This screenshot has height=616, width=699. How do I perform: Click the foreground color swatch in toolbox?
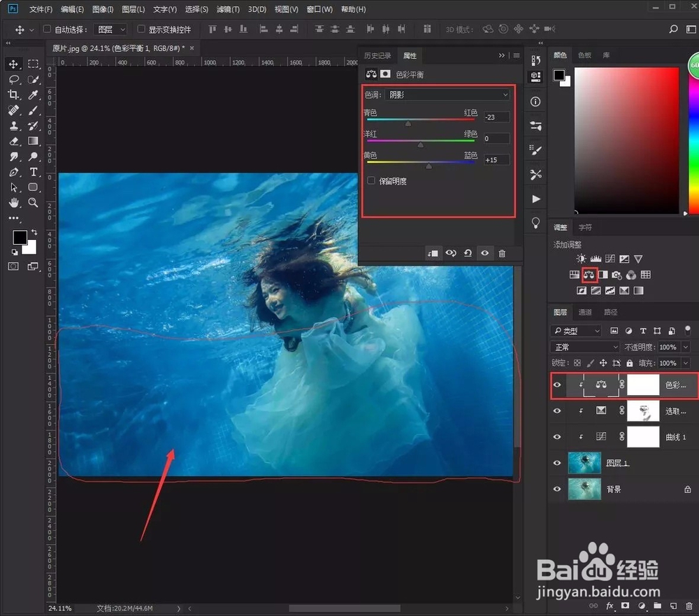point(19,237)
